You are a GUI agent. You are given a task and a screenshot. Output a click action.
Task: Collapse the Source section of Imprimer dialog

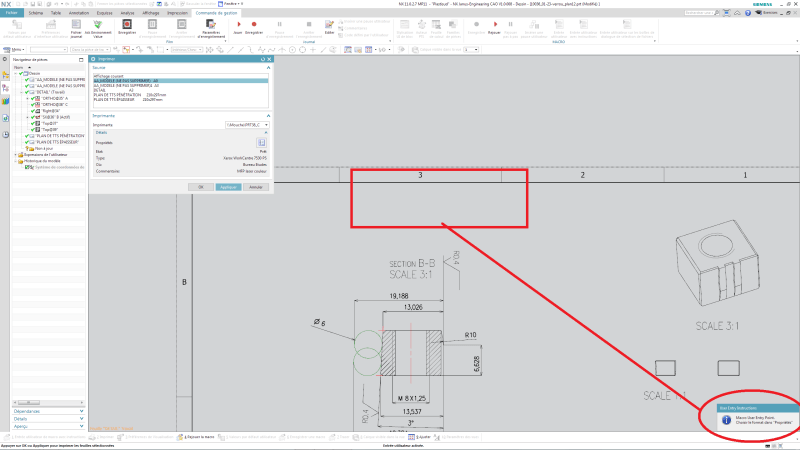(x=268, y=67)
